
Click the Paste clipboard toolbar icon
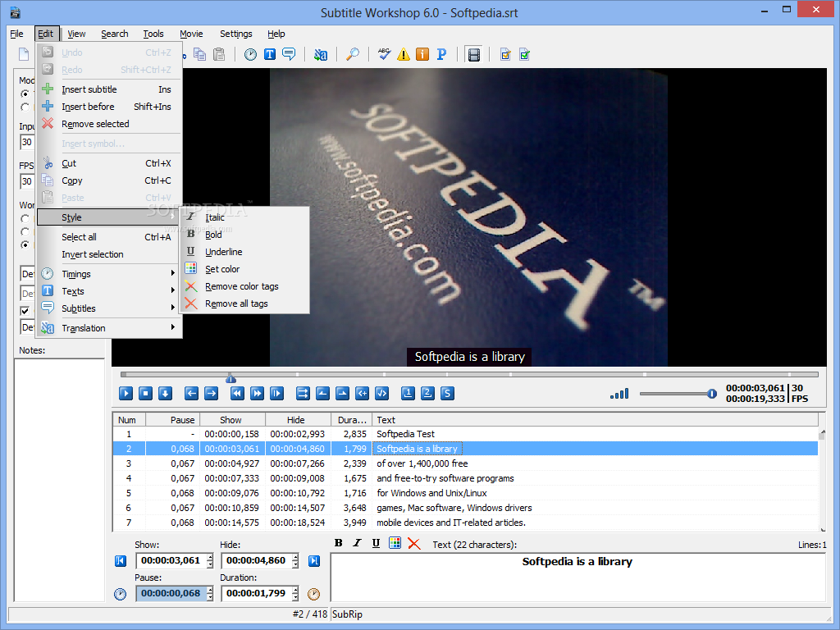(x=218, y=54)
